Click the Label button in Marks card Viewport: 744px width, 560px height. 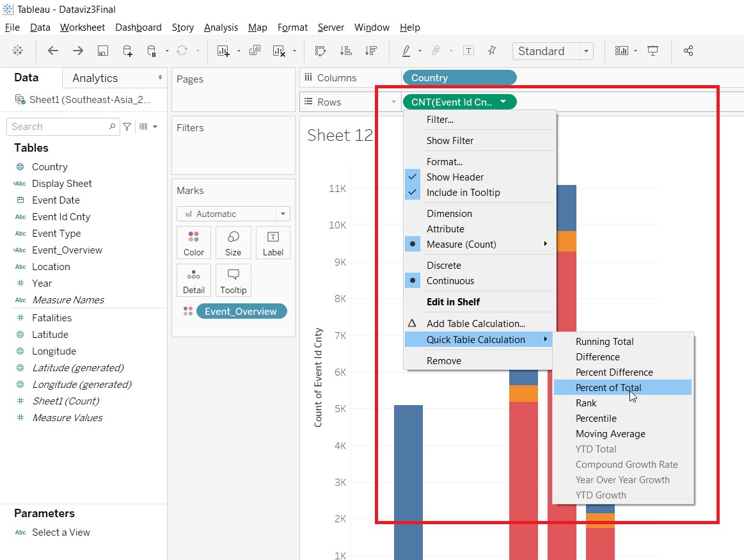[273, 243]
